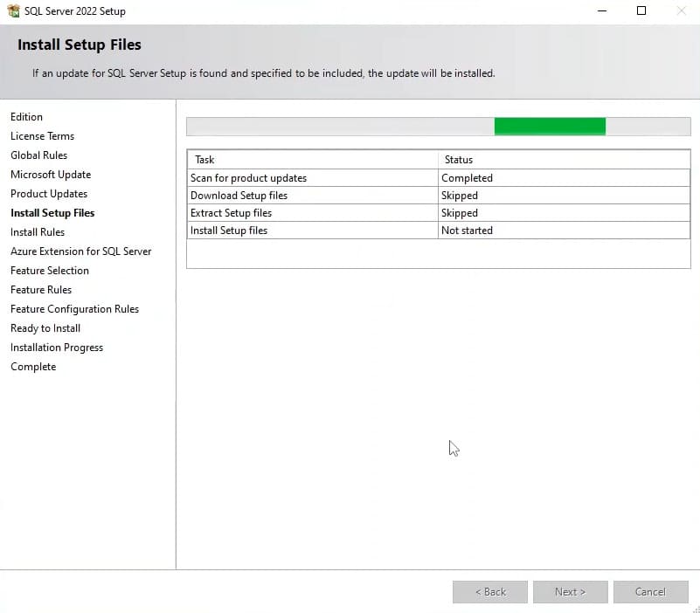Select the Install Setup files task row

(x=229, y=231)
